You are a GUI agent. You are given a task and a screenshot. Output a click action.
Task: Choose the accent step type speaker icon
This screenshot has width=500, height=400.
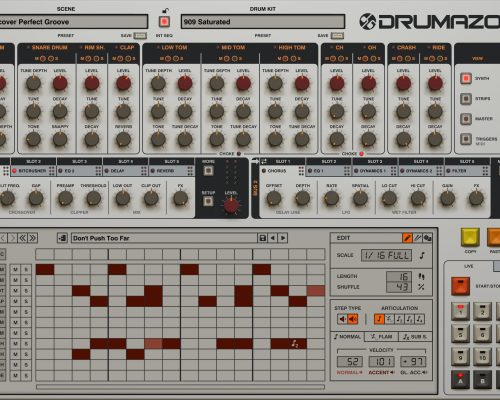pos(353,319)
